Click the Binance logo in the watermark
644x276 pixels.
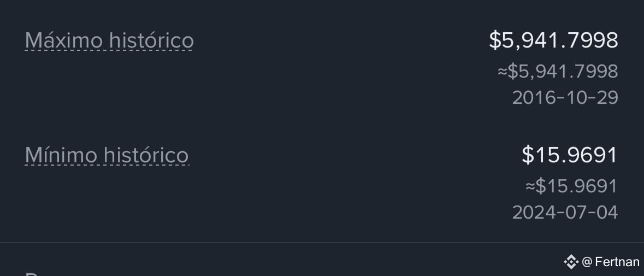tap(571, 262)
